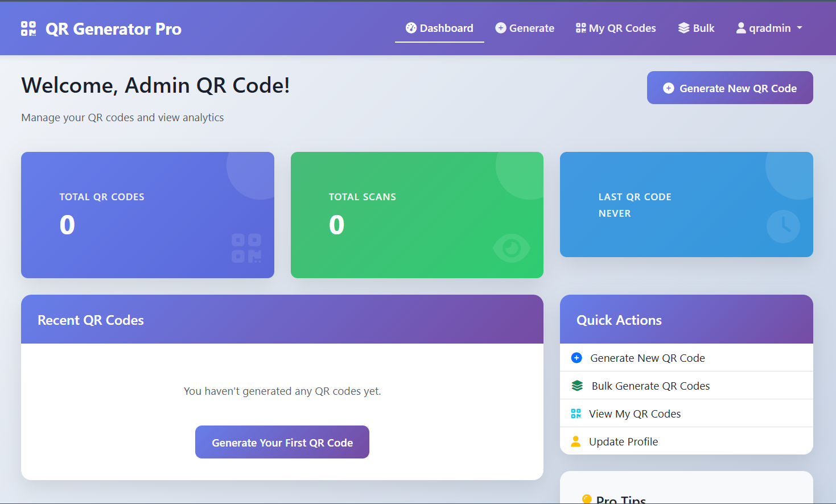Select Bulk Generate QR Codes quick action
This screenshot has width=836, height=504.
pos(650,386)
